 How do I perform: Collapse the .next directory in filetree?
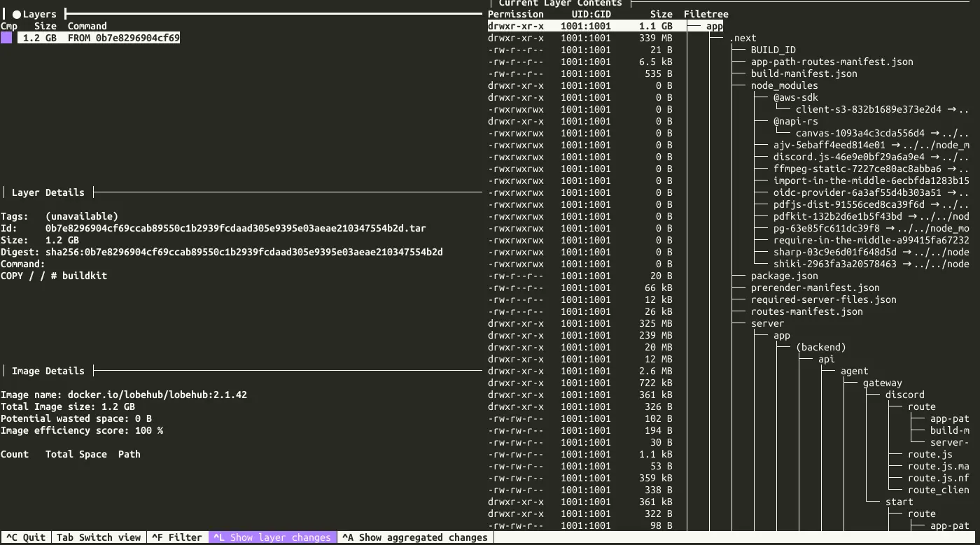tap(743, 38)
